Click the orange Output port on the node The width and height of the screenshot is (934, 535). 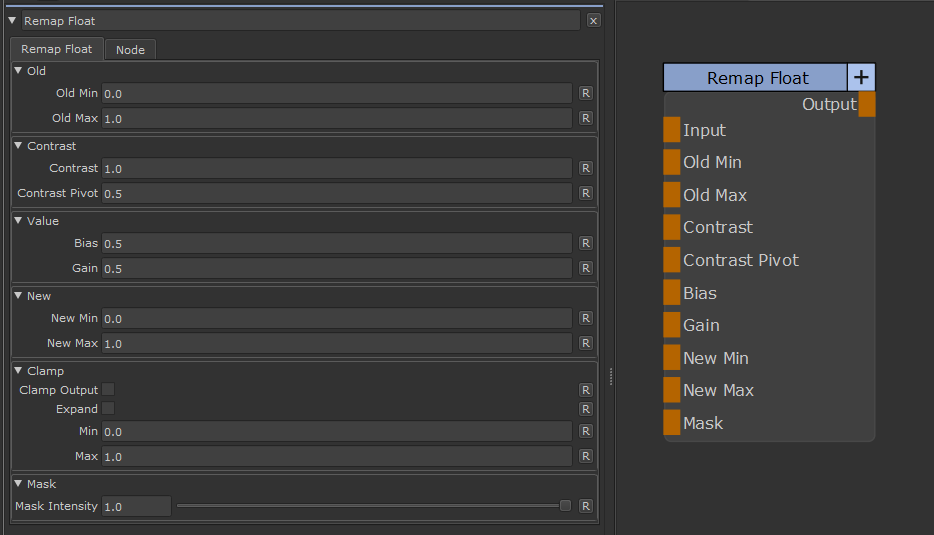(867, 104)
